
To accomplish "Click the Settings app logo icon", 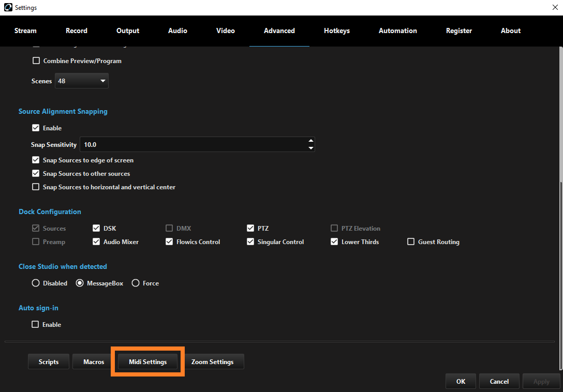I will (8, 7).
